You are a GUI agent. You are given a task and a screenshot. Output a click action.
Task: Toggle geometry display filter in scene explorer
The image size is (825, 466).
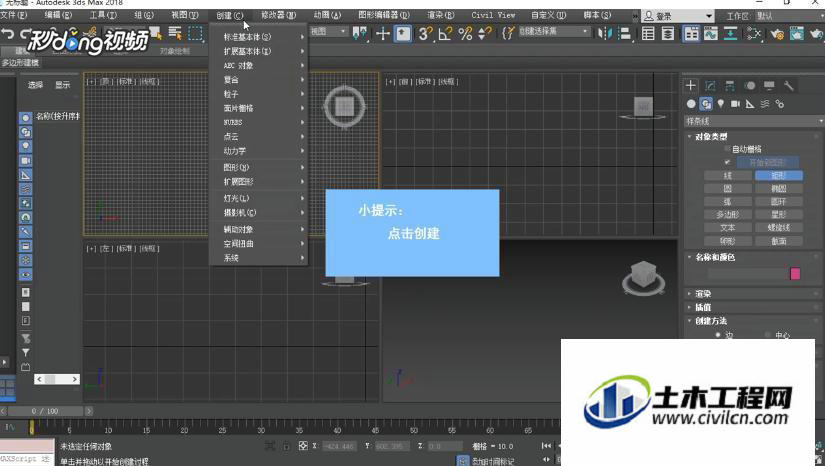tap(25, 118)
